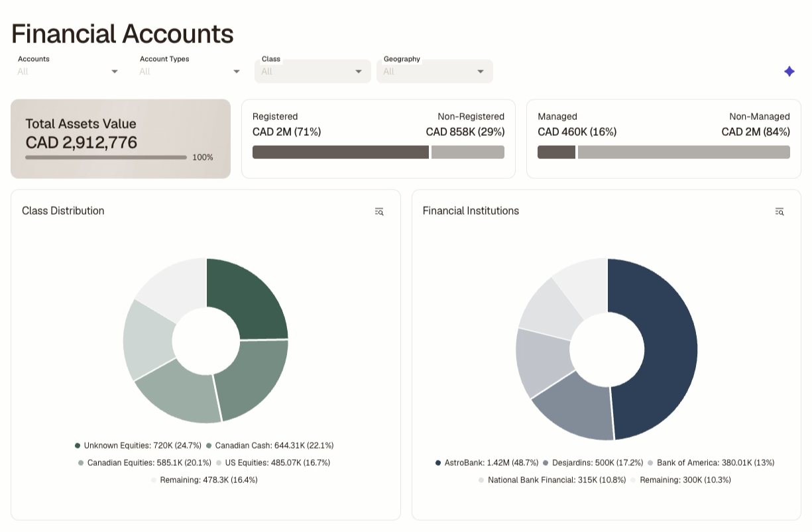Toggle Canadian Cash legend entry
812x532 pixels.
[270, 446]
